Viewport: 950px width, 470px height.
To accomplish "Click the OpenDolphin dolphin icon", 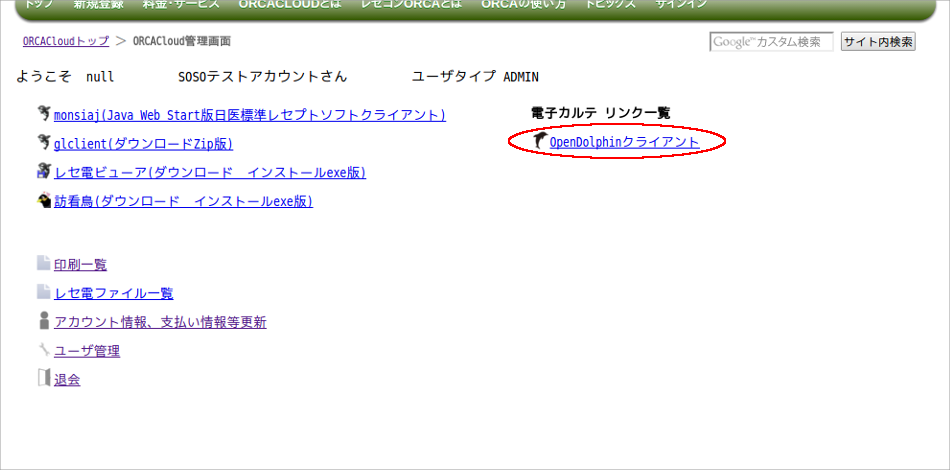I will 540,141.
